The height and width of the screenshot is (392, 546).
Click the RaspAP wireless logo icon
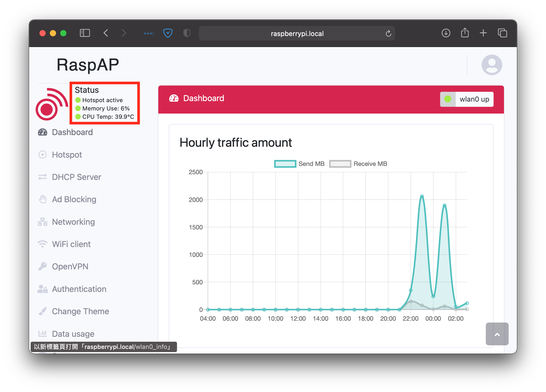(x=52, y=104)
